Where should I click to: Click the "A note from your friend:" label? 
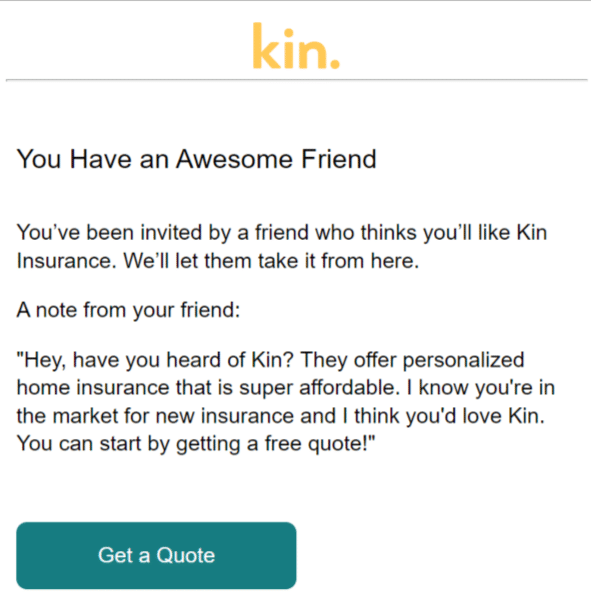click(128, 310)
